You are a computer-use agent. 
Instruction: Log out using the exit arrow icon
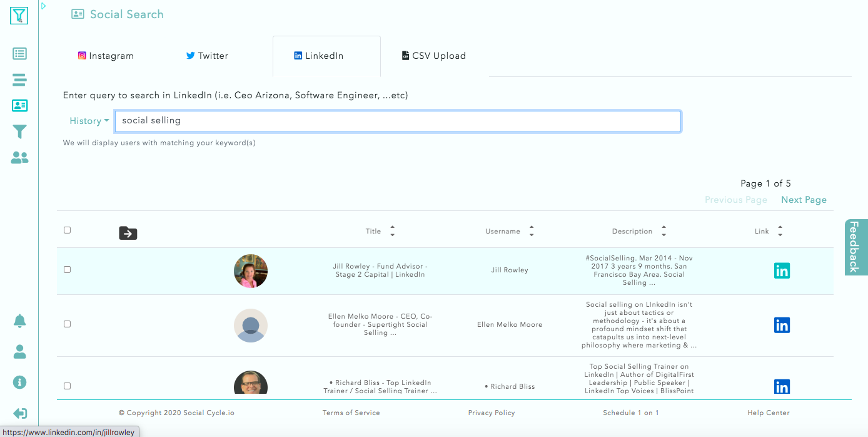coord(19,413)
